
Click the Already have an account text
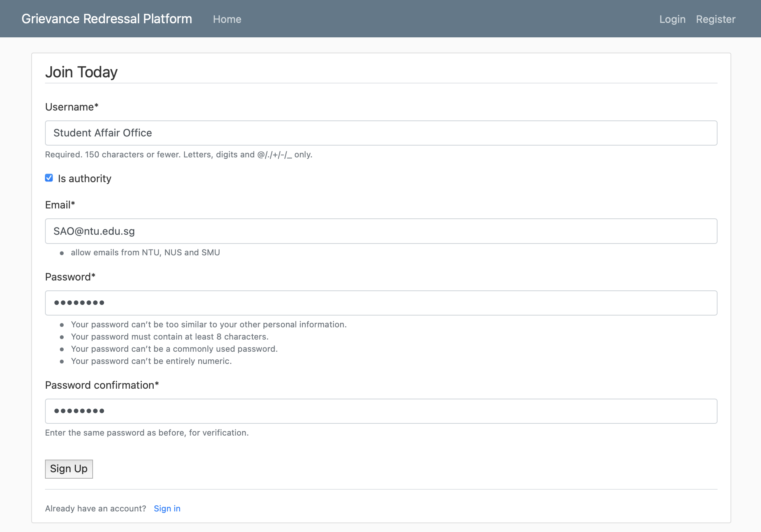pos(95,508)
